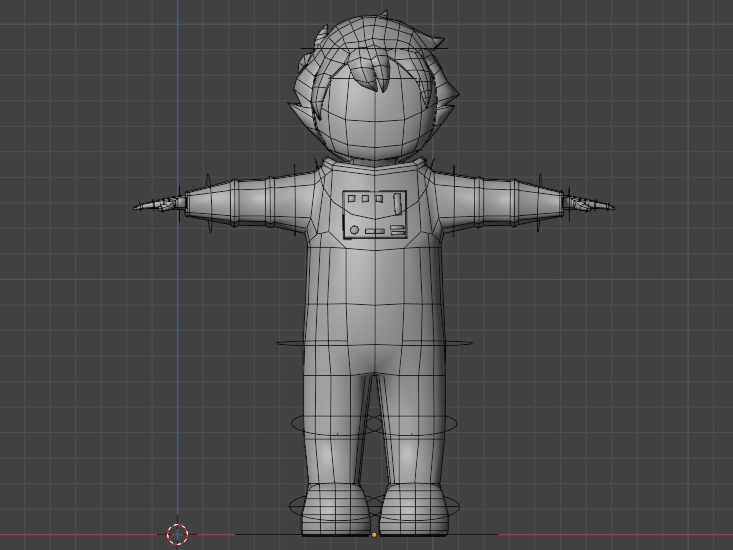Click the first small square on chest panel
The width and height of the screenshot is (733, 550).
(352, 200)
